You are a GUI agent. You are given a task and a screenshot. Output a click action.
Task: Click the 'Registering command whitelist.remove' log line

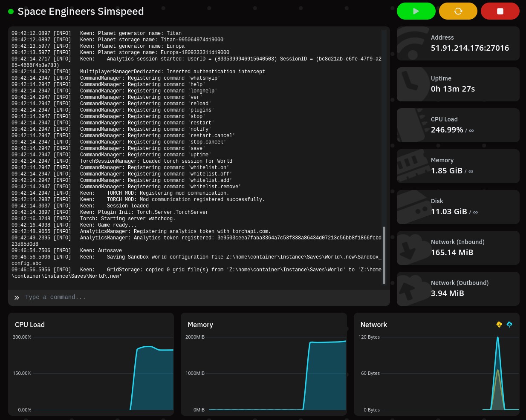click(x=126, y=187)
